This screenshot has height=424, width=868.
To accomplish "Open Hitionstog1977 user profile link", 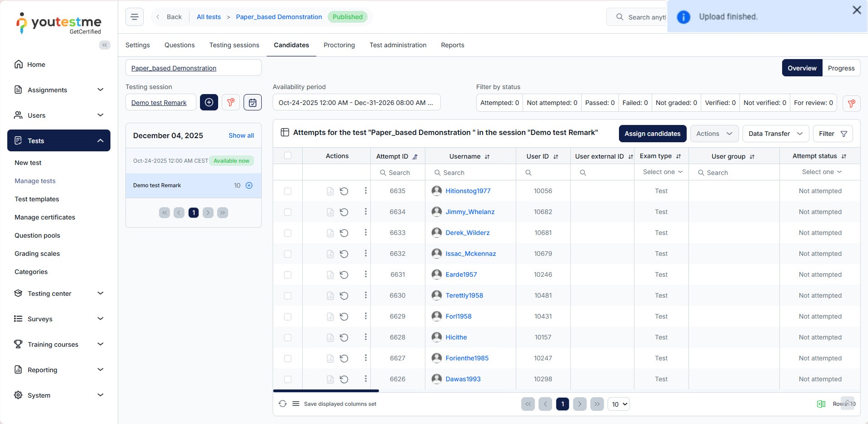I will (x=468, y=191).
